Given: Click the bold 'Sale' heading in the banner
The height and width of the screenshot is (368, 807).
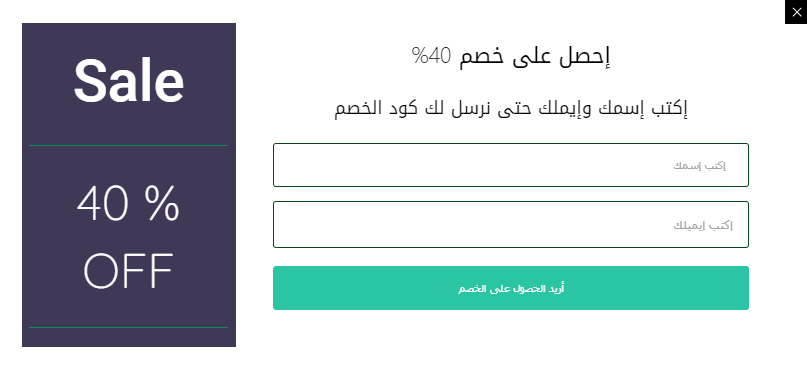Looking at the screenshot, I should coord(129,81).
